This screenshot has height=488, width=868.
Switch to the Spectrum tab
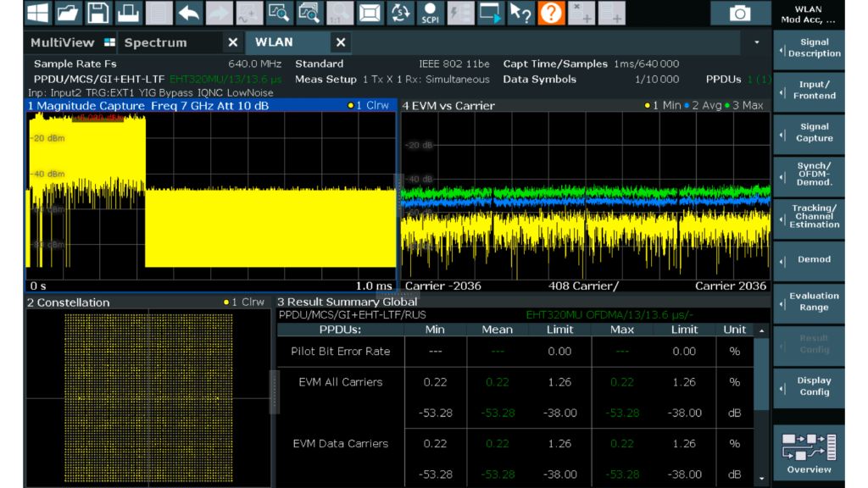point(155,42)
